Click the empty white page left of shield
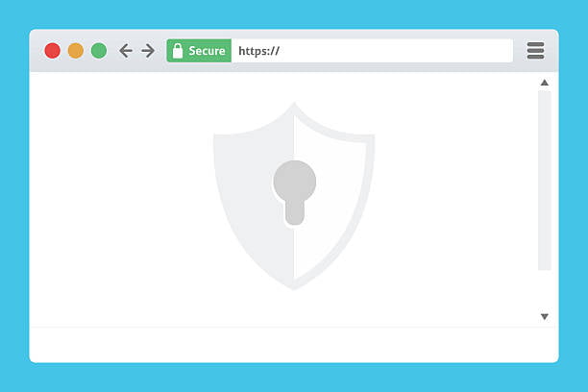The width and height of the screenshot is (588, 392). click(120, 199)
